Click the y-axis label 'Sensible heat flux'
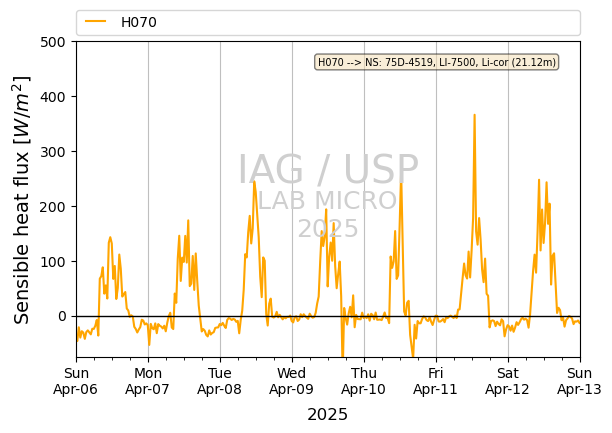612x433 pixels. (x=21, y=200)
